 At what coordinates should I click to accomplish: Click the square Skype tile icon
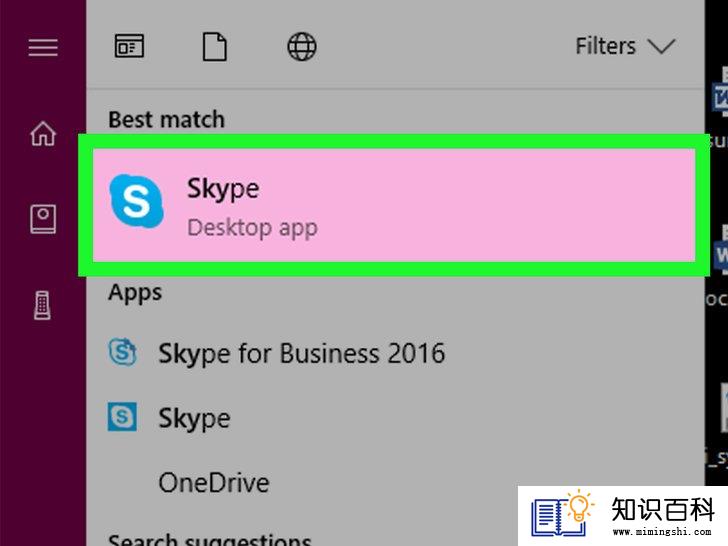(122, 416)
